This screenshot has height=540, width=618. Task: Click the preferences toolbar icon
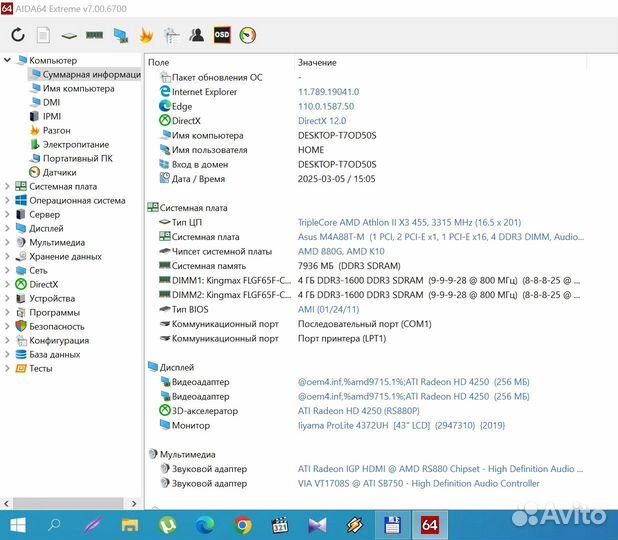click(x=171, y=35)
